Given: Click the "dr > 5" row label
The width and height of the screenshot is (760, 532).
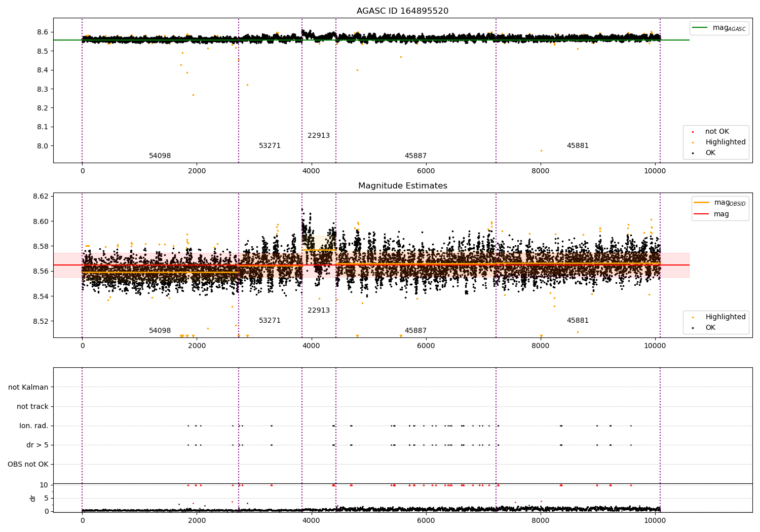Looking at the screenshot, I should [x=37, y=445].
